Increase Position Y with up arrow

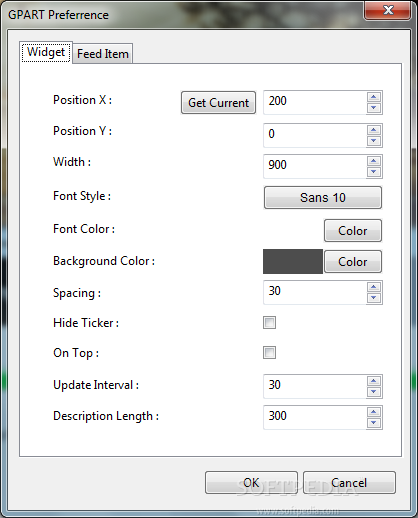pyautogui.click(x=374, y=130)
